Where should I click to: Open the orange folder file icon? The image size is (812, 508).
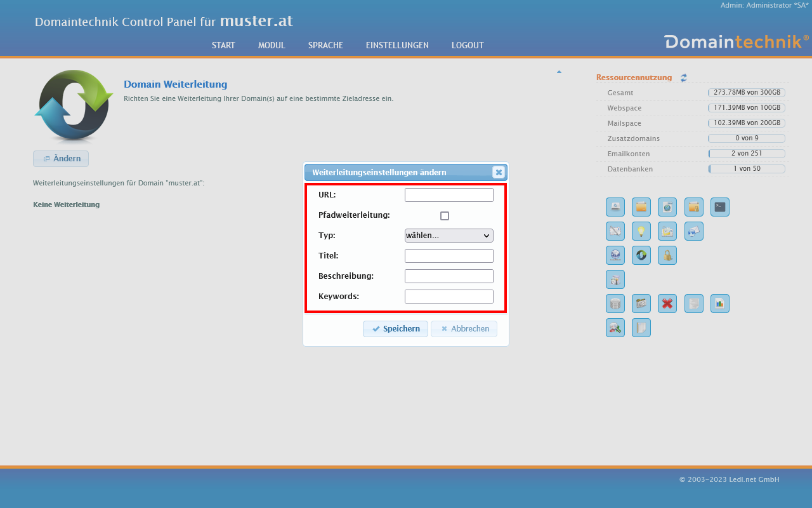point(641,207)
